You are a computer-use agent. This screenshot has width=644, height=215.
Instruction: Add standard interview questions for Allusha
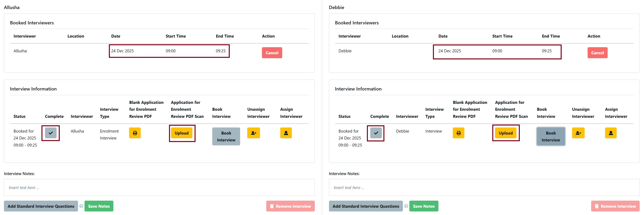pos(41,206)
